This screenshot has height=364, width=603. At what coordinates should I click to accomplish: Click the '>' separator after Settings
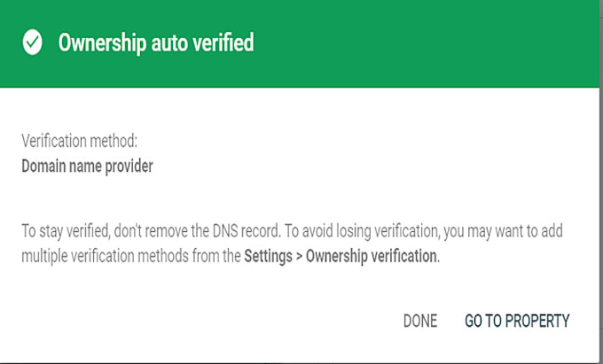[299, 256]
